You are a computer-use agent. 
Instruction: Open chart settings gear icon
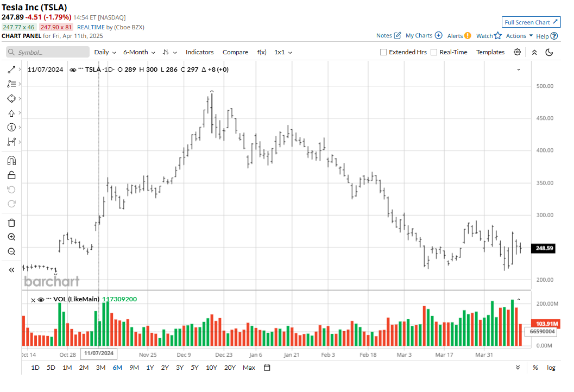[x=517, y=52]
